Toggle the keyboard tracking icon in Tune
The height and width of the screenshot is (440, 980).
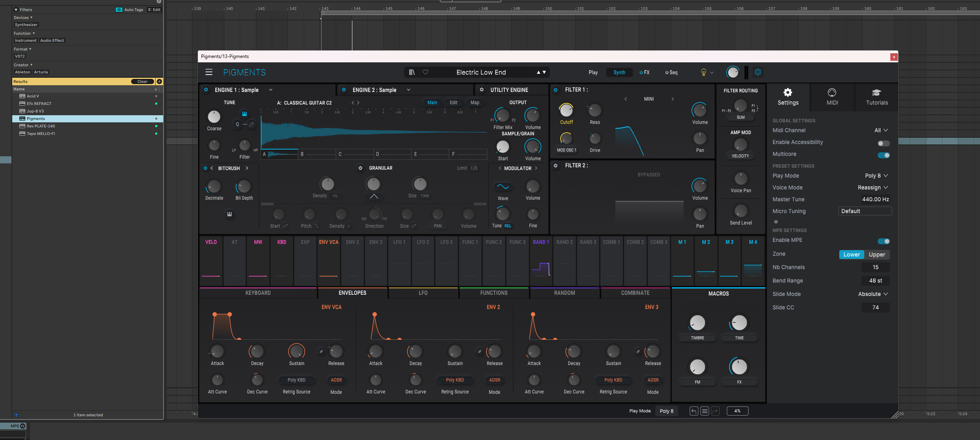coord(245,114)
